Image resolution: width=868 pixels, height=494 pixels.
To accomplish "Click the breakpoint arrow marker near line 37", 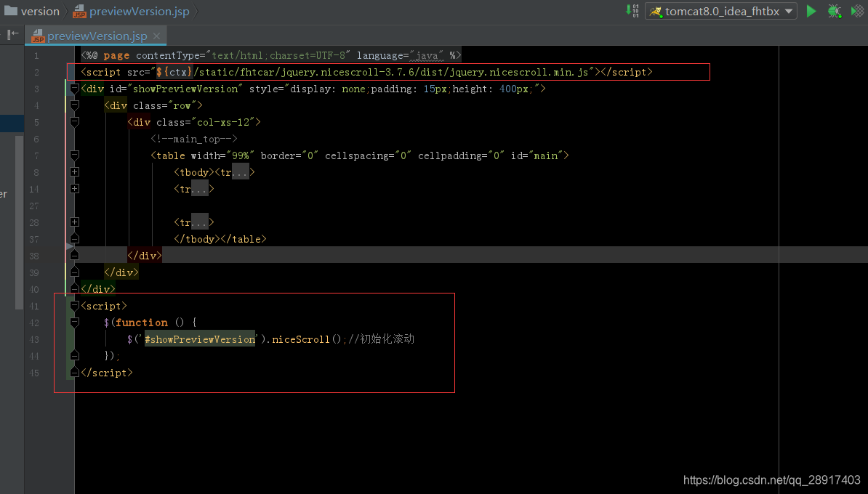I will pyautogui.click(x=70, y=246).
